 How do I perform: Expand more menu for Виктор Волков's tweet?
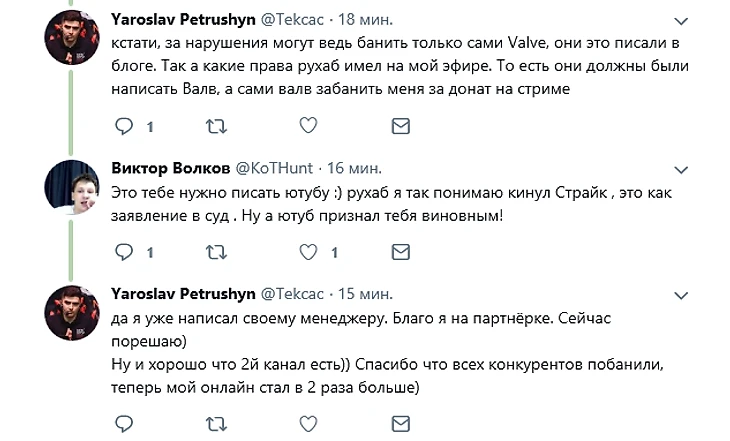(681, 167)
